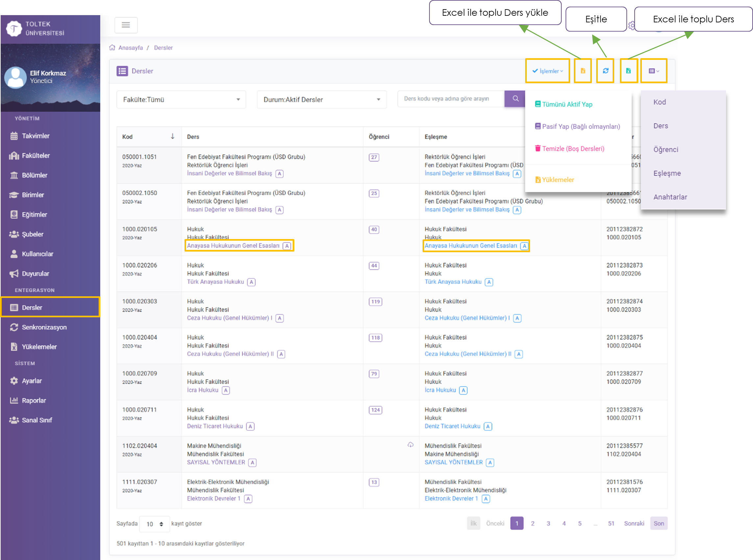The image size is (753, 560).
Task: Toggle the Anahtarlar column visibility option
Action: (670, 197)
